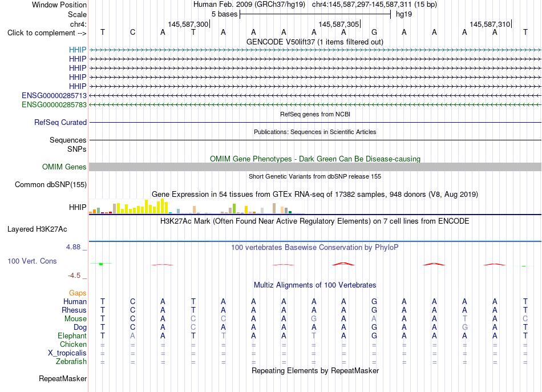Select the 'Click to complement -->' label
Image resolution: width=542 pixels, height=392 pixels.
point(47,33)
